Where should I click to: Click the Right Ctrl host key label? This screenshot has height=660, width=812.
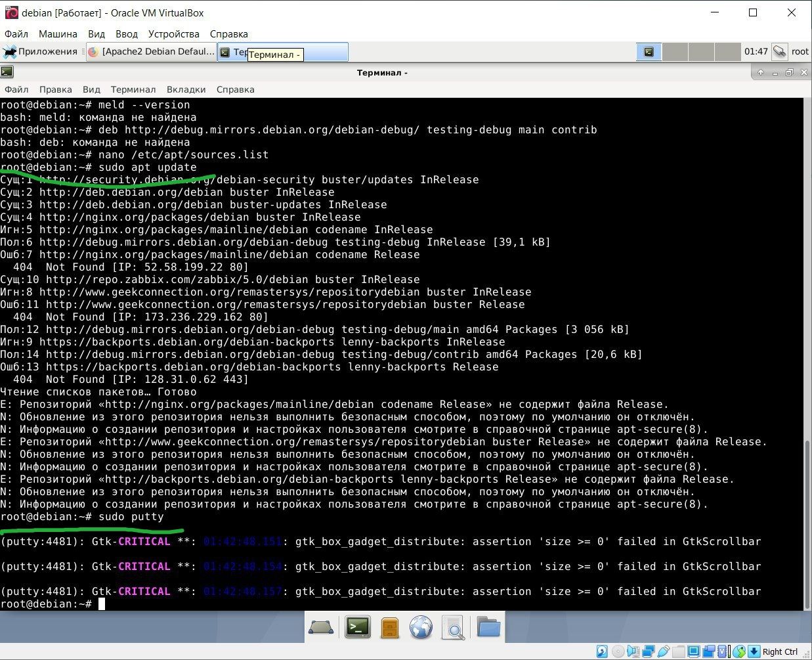(780, 651)
